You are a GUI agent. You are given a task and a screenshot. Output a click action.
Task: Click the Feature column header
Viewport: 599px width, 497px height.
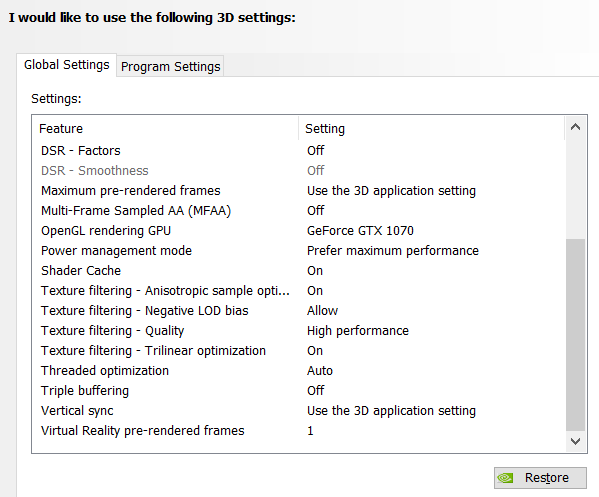[x=165, y=129]
